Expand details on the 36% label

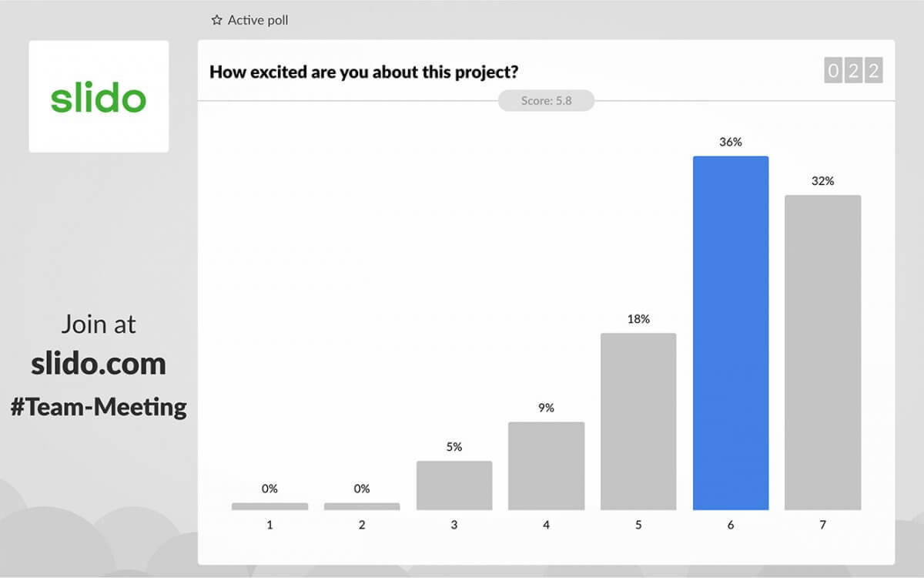tap(731, 142)
